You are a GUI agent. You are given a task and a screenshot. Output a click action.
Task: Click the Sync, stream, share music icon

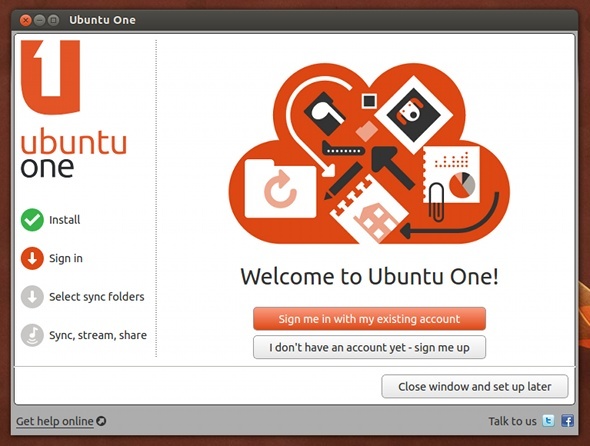tap(32, 335)
